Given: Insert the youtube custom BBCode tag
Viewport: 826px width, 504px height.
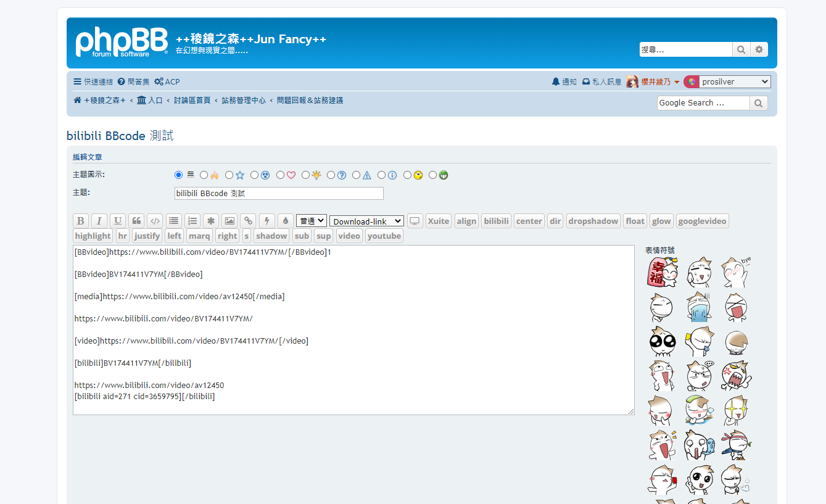Looking at the screenshot, I should tap(384, 236).
